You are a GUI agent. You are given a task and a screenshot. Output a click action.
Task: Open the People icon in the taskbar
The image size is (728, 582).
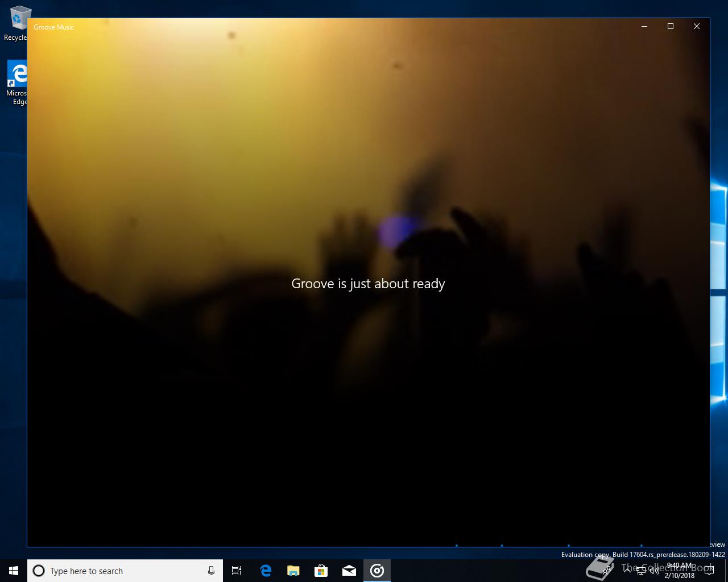[606, 570]
